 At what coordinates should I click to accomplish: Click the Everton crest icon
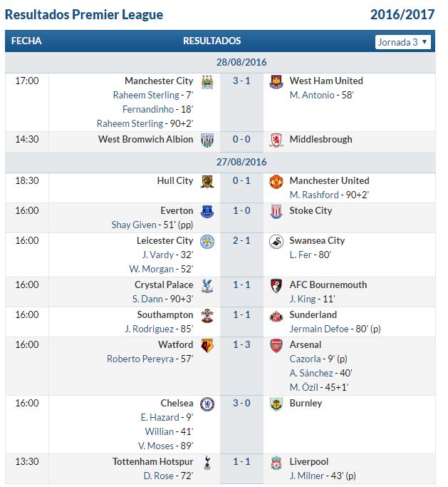click(x=207, y=212)
